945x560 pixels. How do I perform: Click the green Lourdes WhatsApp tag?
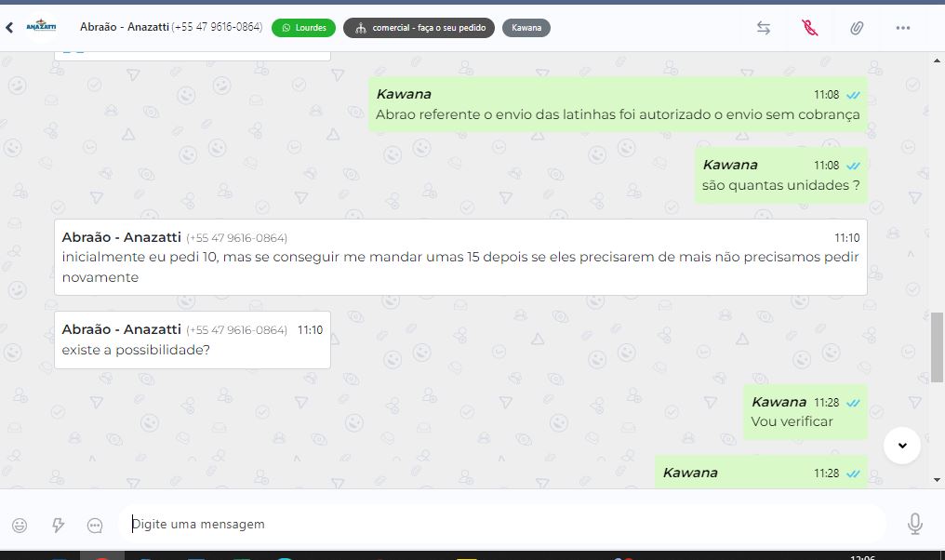pyautogui.click(x=304, y=28)
